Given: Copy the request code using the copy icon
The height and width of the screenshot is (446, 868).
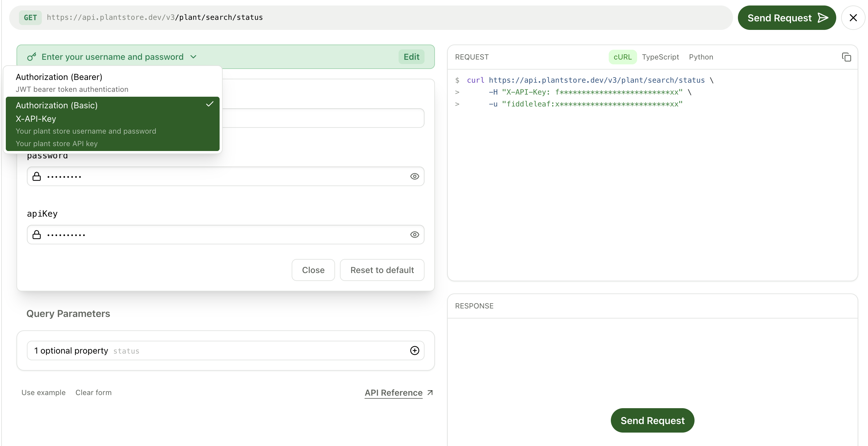Looking at the screenshot, I should 846,57.
